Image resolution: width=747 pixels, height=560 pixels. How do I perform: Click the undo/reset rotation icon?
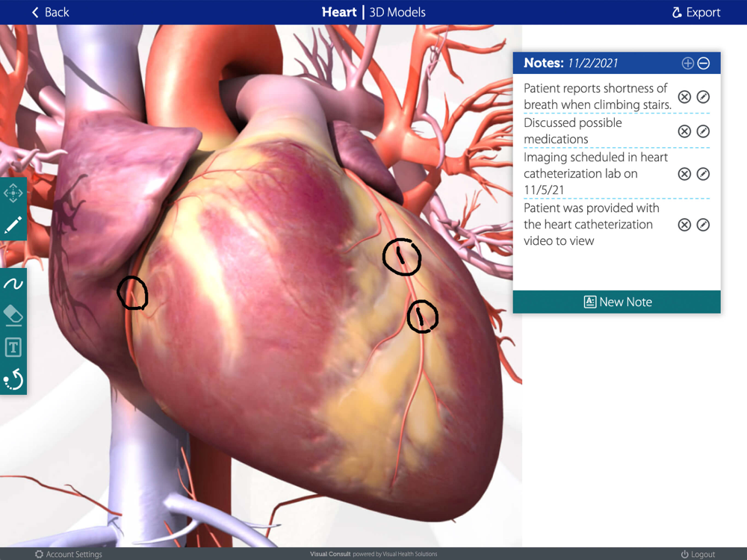pyautogui.click(x=13, y=379)
